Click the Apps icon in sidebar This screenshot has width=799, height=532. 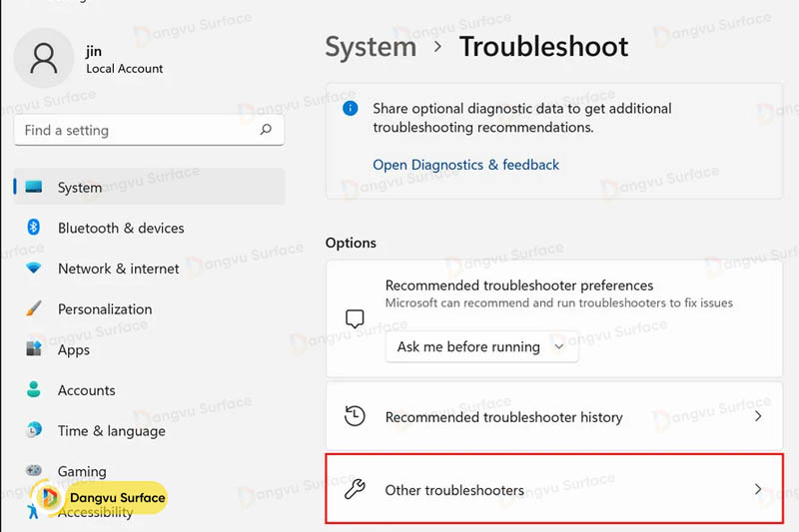(34, 348)
